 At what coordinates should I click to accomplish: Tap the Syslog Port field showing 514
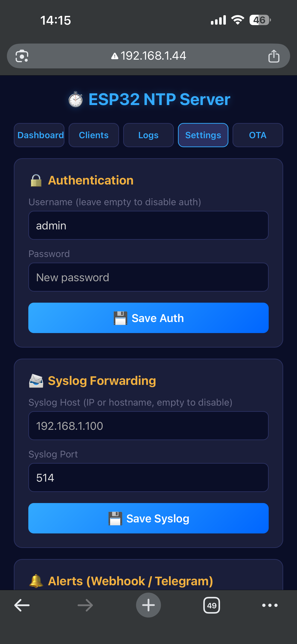click(x=148, y=477)
